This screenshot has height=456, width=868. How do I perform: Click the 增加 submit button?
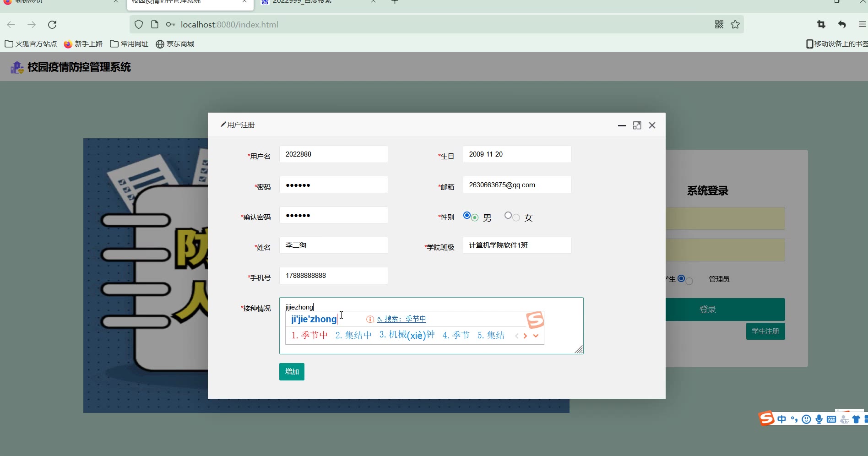pyautogui.click(x=292, y=372)
